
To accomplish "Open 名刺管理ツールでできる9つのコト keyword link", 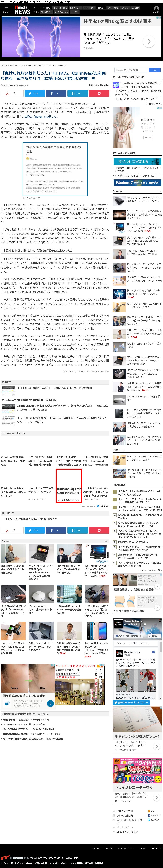I will point(27,720).
